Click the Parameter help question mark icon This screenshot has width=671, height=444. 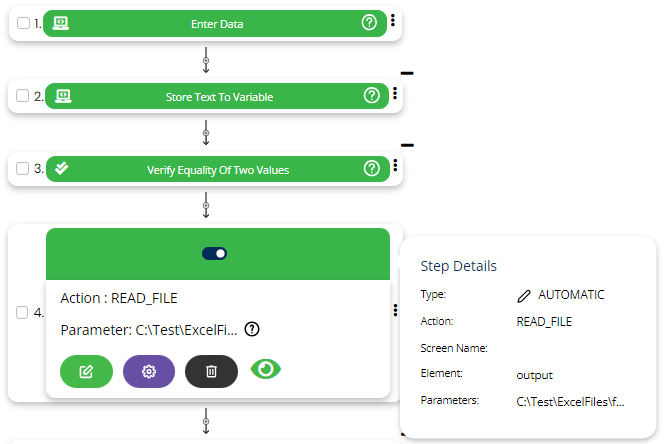(252, 329)
